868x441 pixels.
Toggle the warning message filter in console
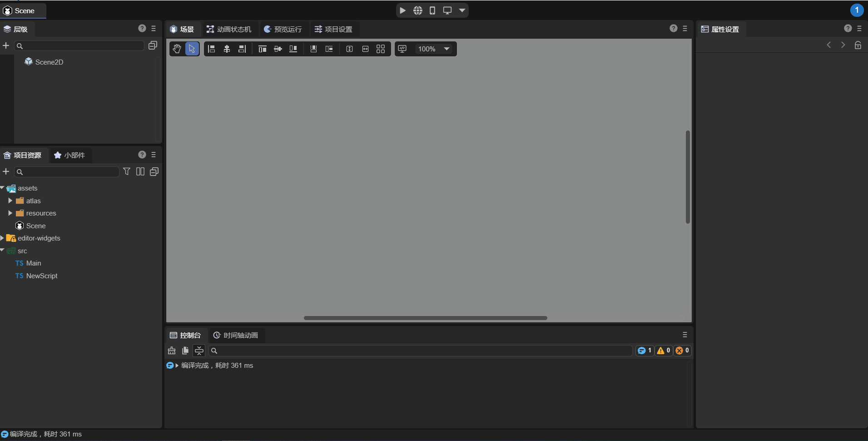pos(664,351)
